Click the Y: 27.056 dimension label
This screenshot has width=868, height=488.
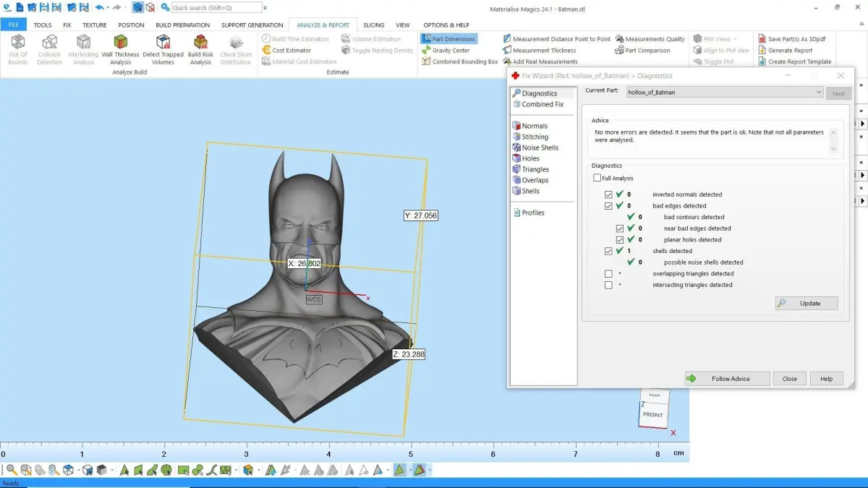tap(420, 215)
